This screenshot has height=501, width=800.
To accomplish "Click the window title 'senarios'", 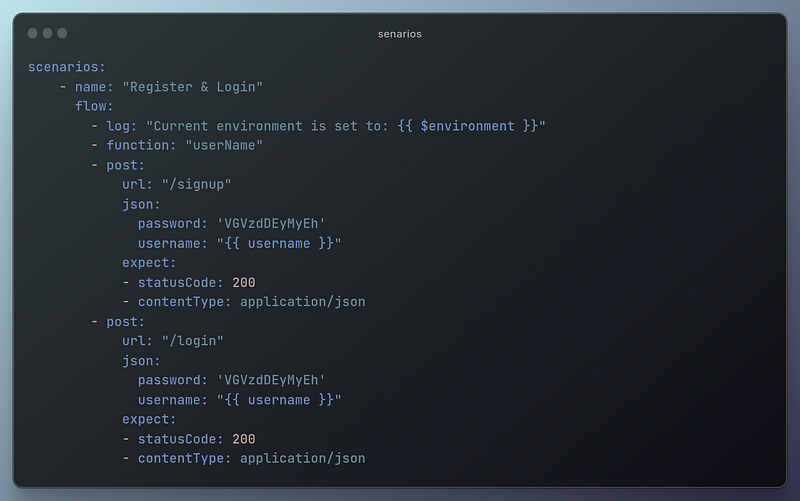I will tap(399, 34).
